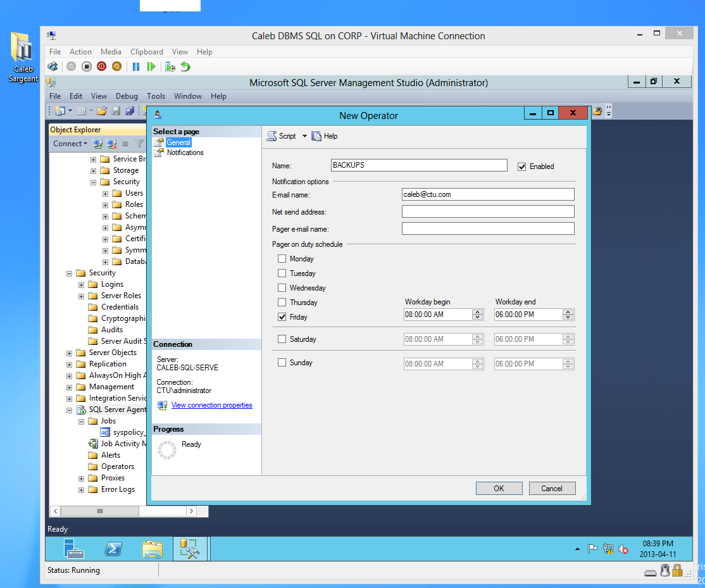Click Object Explorer disconnect icon
705x588 pixels.
point(111,144)
